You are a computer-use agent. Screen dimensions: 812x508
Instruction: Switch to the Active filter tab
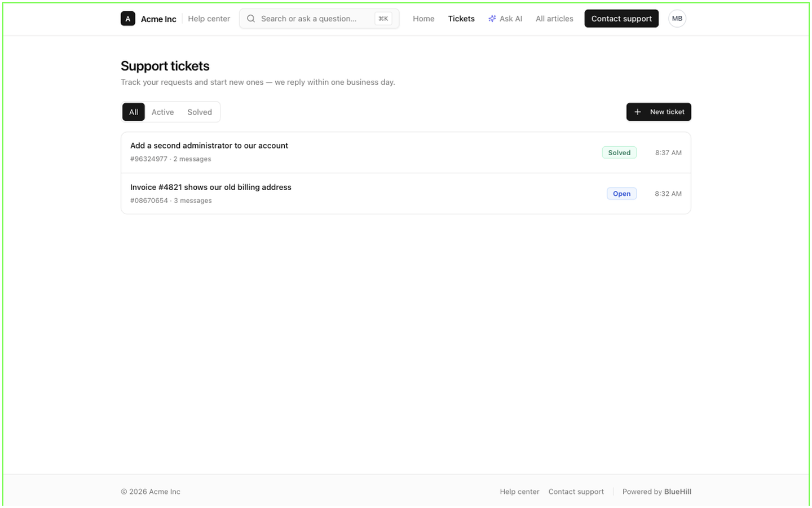[x=162, y=112]
